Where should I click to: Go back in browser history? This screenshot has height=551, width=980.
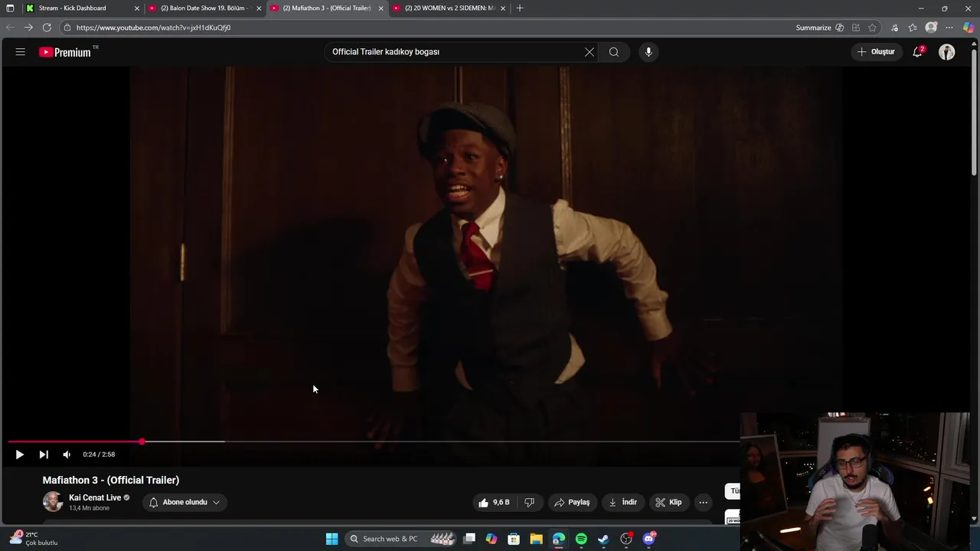pos(10,28)
